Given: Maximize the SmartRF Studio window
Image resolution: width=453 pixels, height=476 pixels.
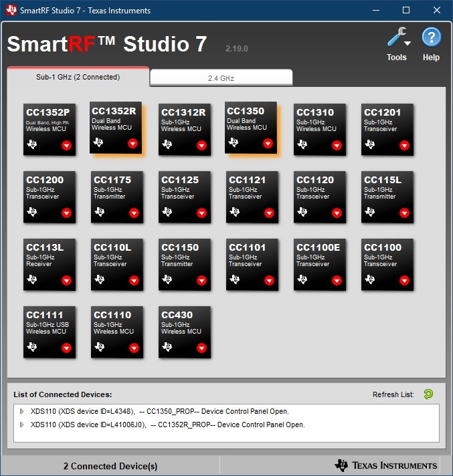Looking at the screenshot, I should coord(406,10).
